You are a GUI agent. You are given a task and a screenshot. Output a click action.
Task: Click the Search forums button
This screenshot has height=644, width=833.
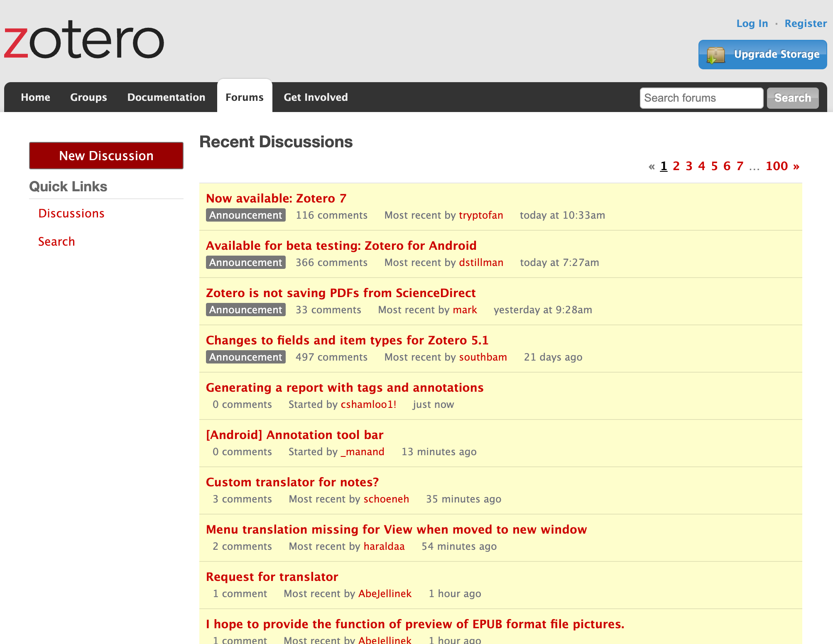point(792,98)
